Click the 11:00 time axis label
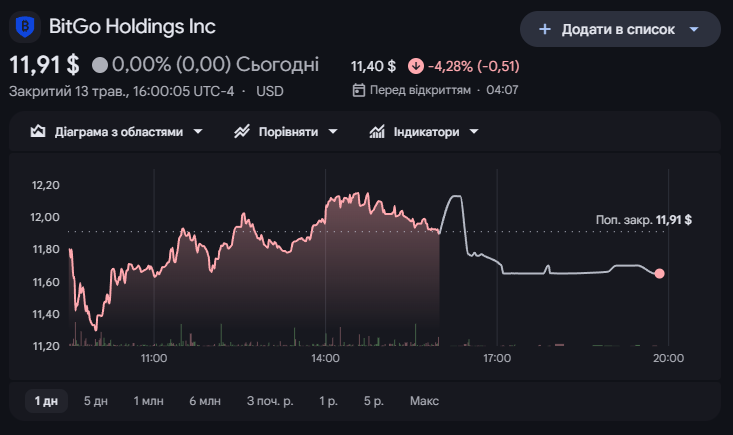 pos(154,358)
